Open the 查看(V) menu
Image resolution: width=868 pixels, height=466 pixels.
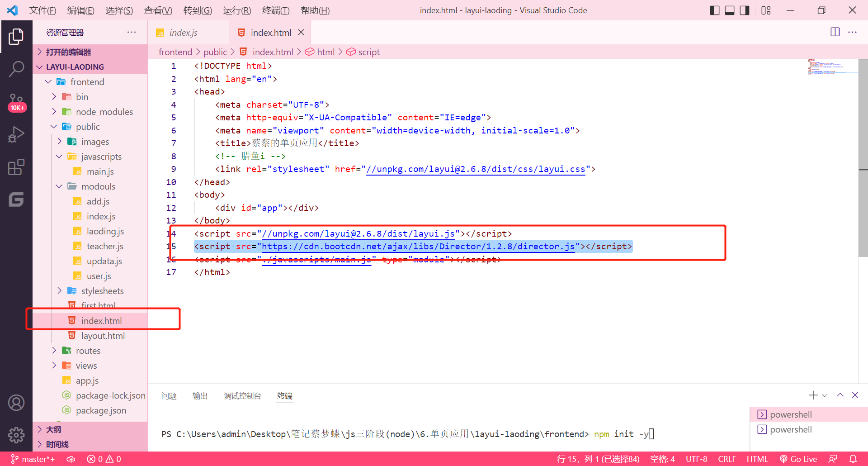click(158, 10)
